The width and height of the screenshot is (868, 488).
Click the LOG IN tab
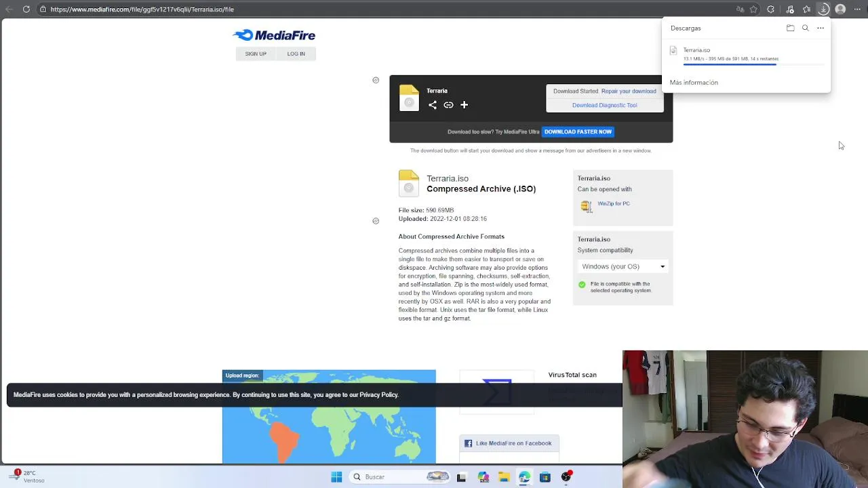[x=296, y=54]
